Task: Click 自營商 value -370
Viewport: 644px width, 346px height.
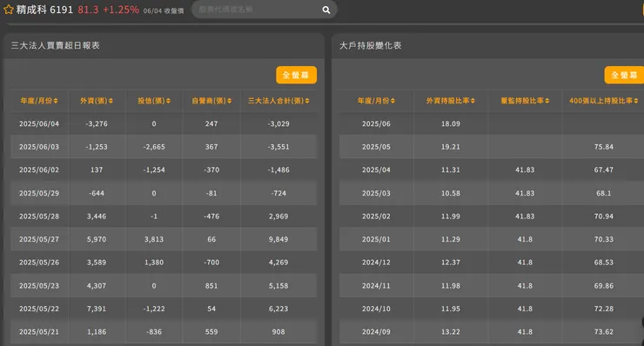Action: [211, 170]
